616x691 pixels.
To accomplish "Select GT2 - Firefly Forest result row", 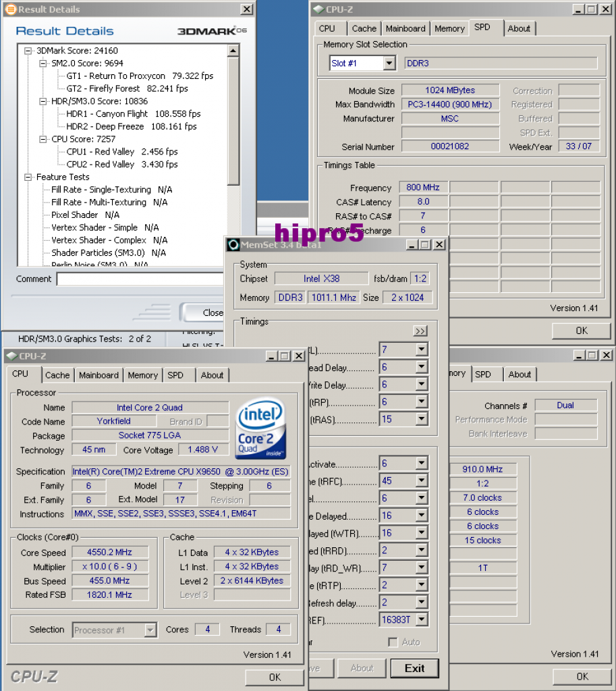I will [127, 88].
